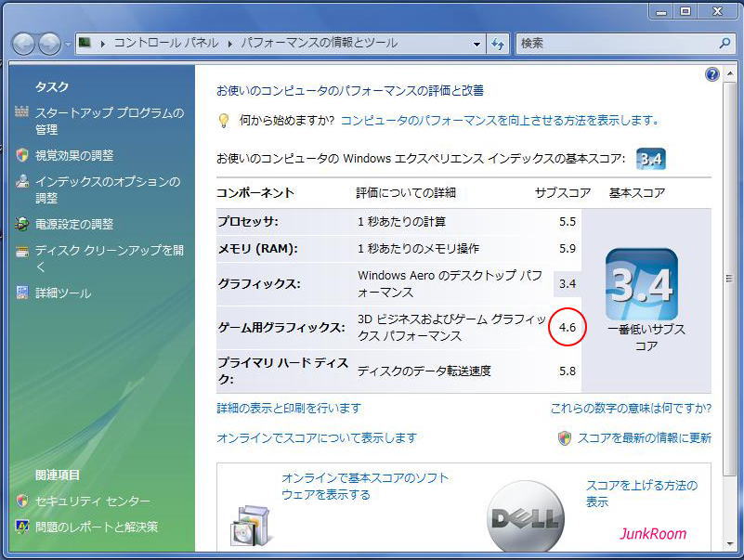Screen dimensions: 744x560
Task: Focus the 検索 search input field
Action: pos(617,44)
